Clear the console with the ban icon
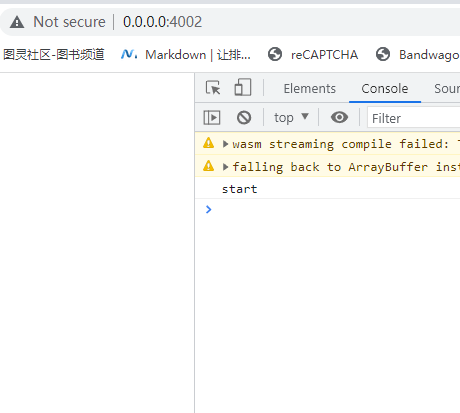Screen dimensions: 460x413 (244, 118)
